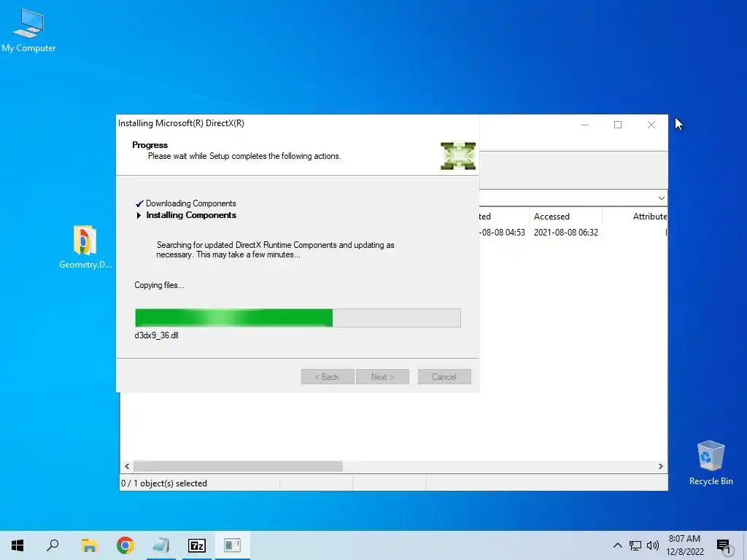The height and width of the screenshot is (560, 747).
Task: Open the volume speaker tray icon
Action: 653,545
